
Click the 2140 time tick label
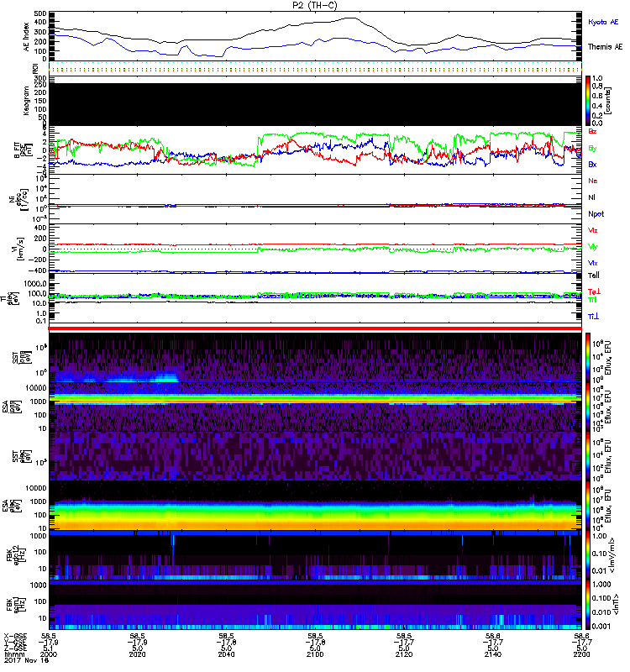[493, 654]
